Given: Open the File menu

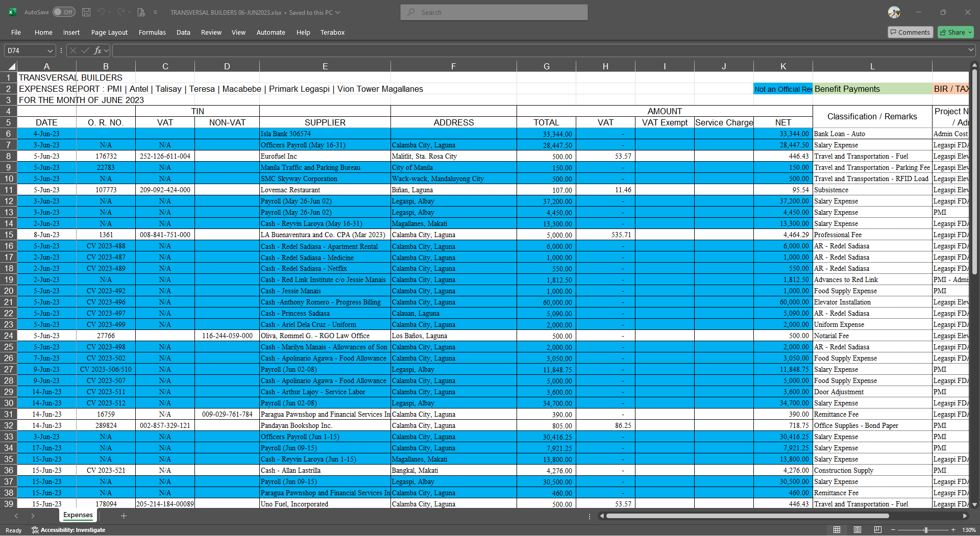Looking at the screenshot, I should pyautogui.click(x=16, y=32).
